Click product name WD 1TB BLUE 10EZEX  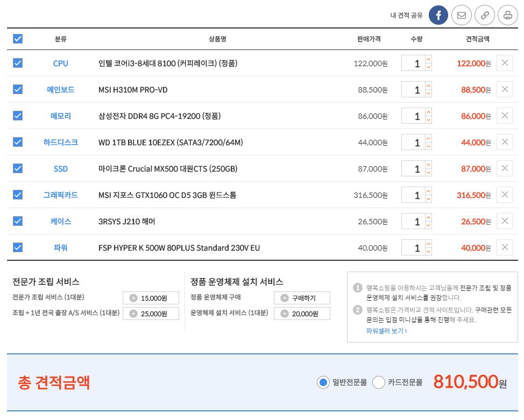(x=171, y=143)
